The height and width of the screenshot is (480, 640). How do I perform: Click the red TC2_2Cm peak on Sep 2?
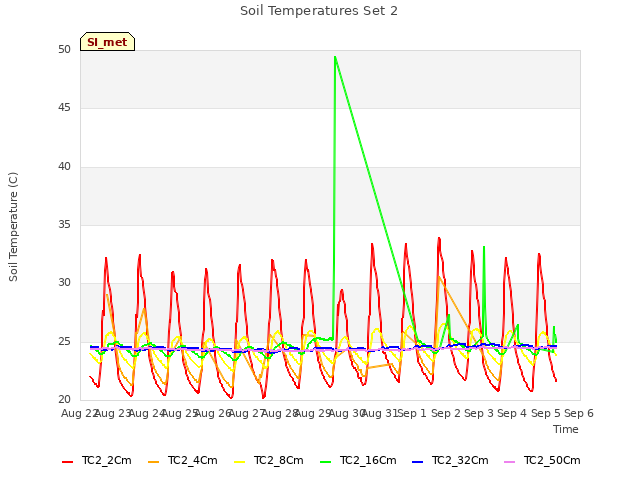coord(439,238)
